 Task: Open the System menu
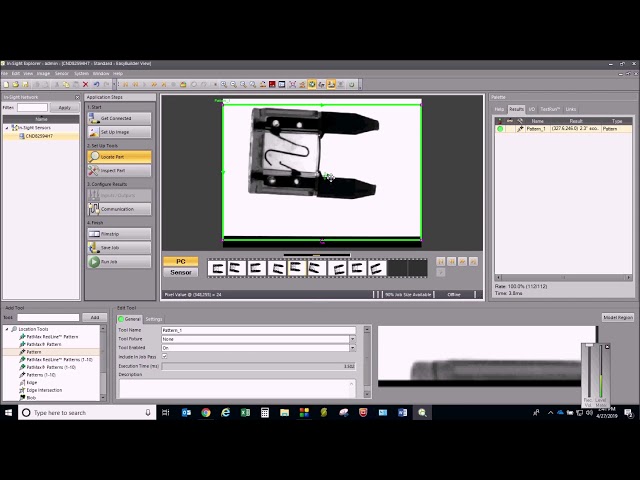point(81,73)
